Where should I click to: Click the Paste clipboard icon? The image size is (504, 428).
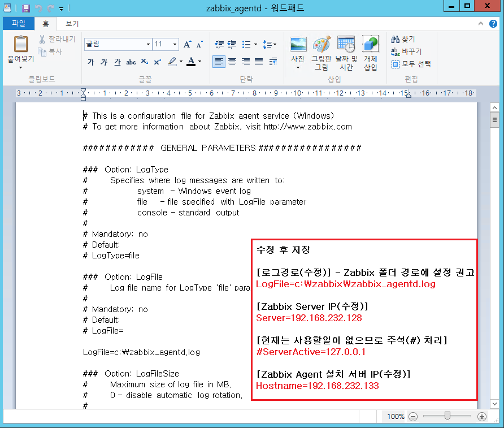pos(21,44)
